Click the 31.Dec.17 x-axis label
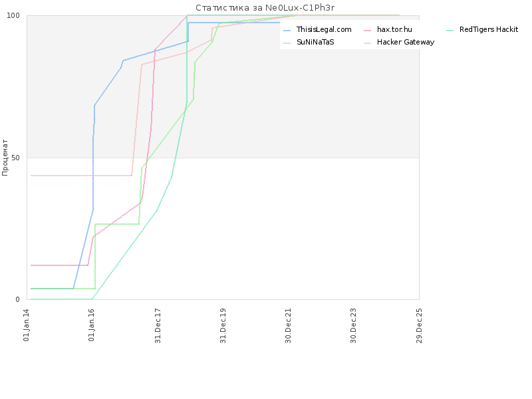532x399 pixels. click(158, 326)
